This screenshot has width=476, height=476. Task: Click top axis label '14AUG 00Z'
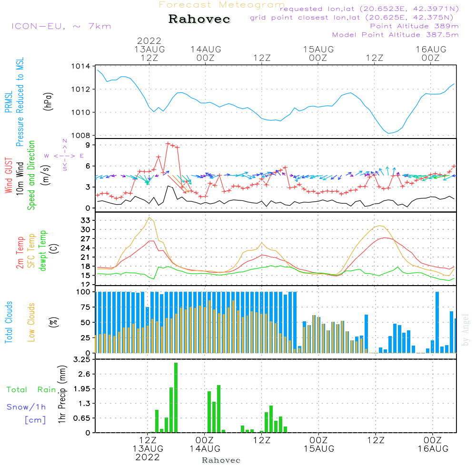pos(206,53)
